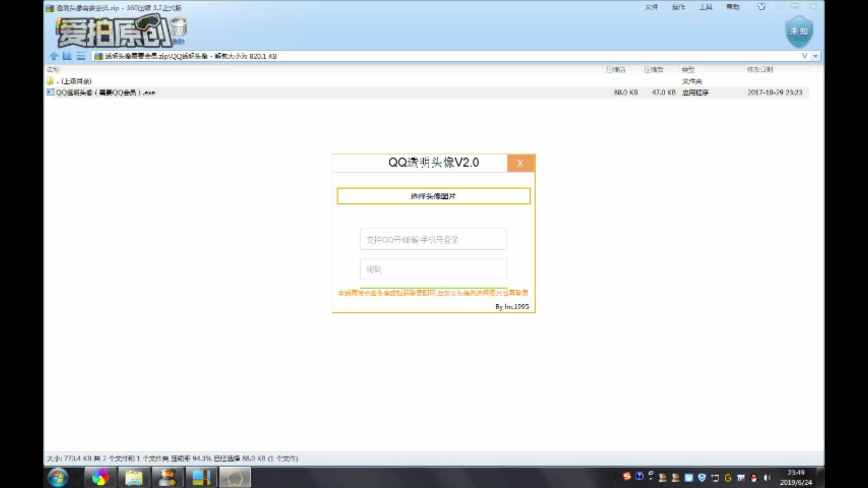Switch to list view mode button
The width and height of the screenshot is (868, 488).
(x=81, y=56)
